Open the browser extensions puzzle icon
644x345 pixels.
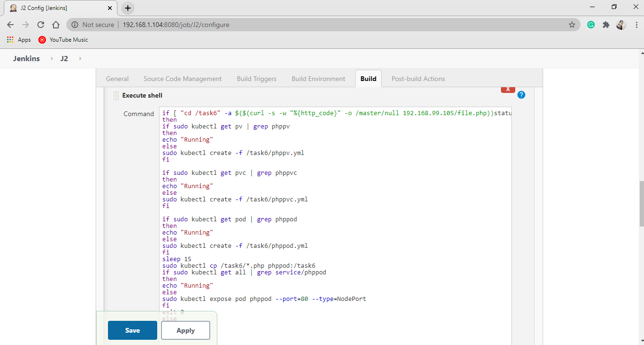coord(606,24)
